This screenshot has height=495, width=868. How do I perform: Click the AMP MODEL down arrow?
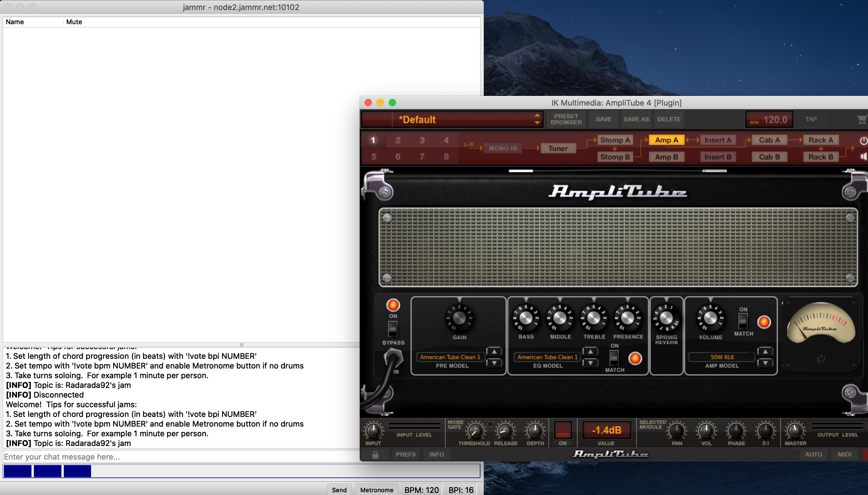(765, 363)
